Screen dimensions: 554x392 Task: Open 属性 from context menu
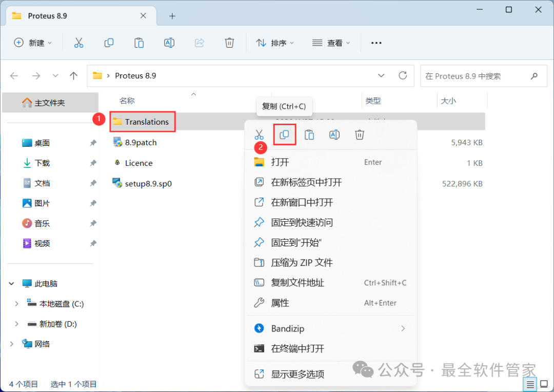click(x=331, y=303)
